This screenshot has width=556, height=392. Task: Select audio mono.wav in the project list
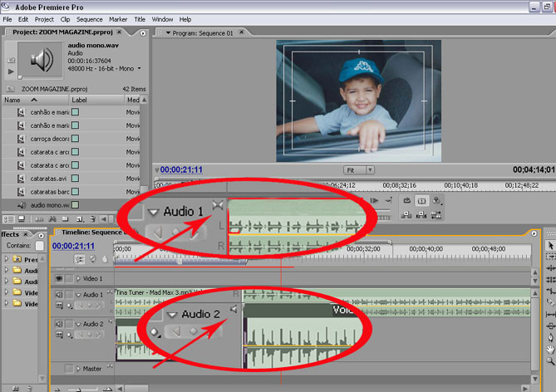pos(50,204)
